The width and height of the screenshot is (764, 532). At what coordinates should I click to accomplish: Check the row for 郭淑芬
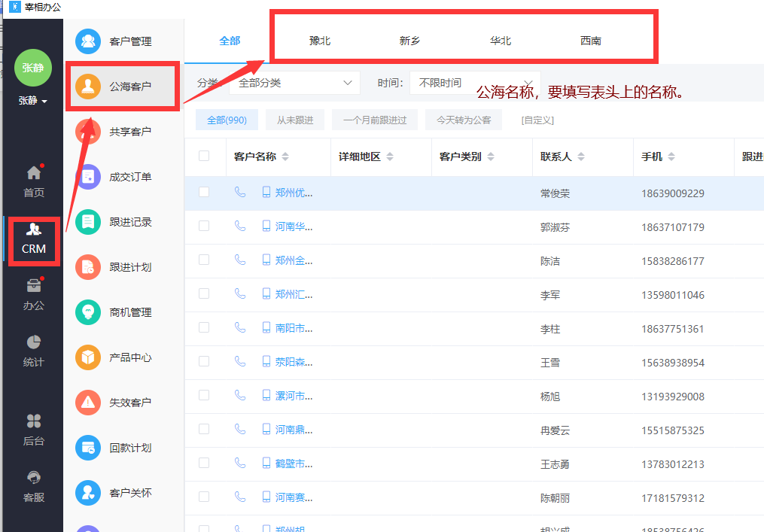pyautogui.click(x=204, y=226)
